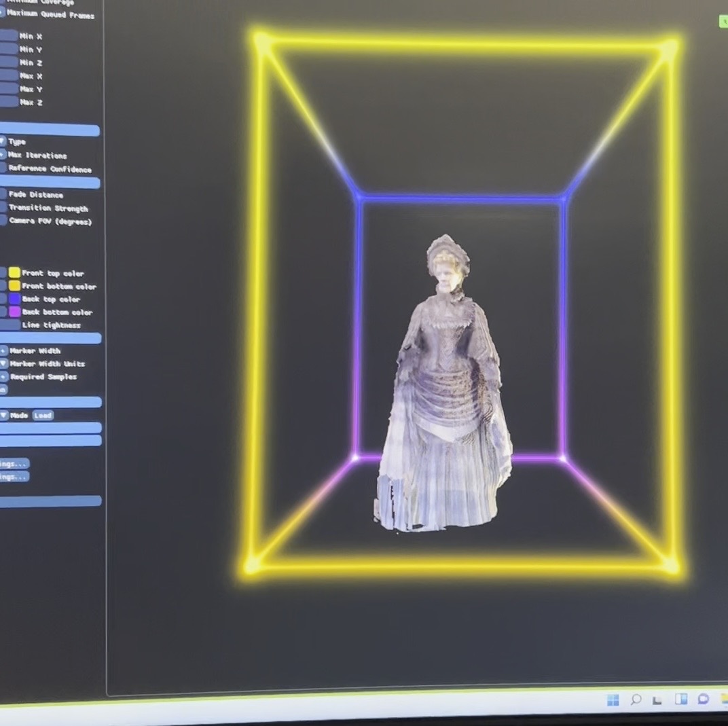The height and width of the screenshot is (726, 728).
Task: Click the Reference Confidence value field
Action: 3,168
